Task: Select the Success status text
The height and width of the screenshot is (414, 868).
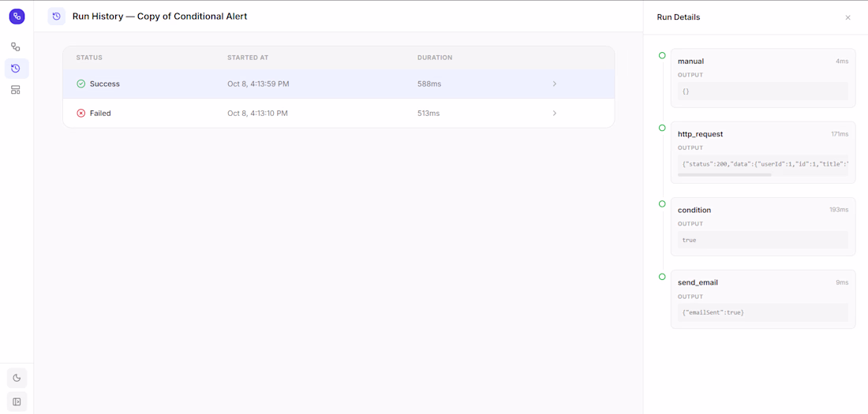Action: (x=105, y=84)
